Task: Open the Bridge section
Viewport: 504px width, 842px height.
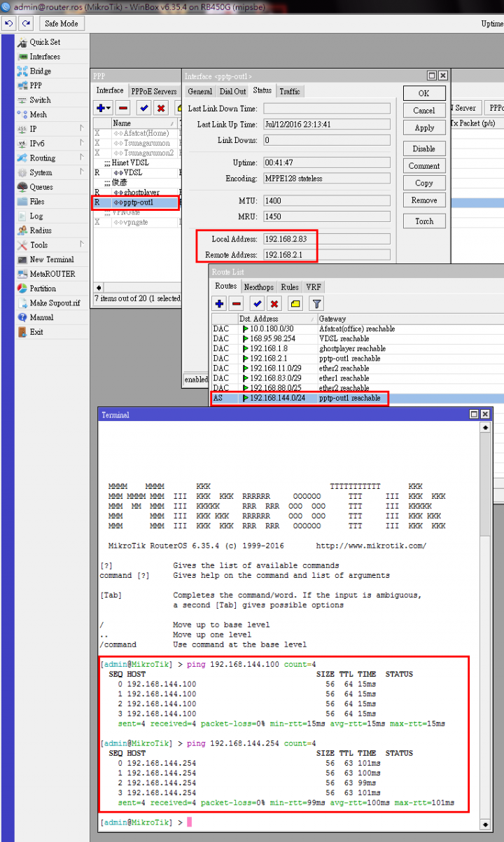Action: pos(40,71)
